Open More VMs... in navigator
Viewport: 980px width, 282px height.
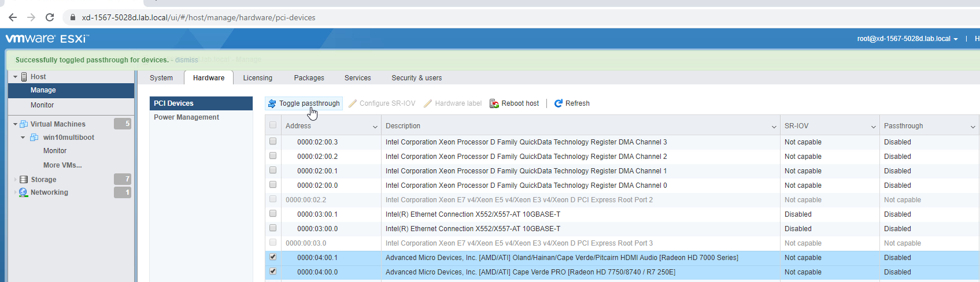tap(62, 165)
